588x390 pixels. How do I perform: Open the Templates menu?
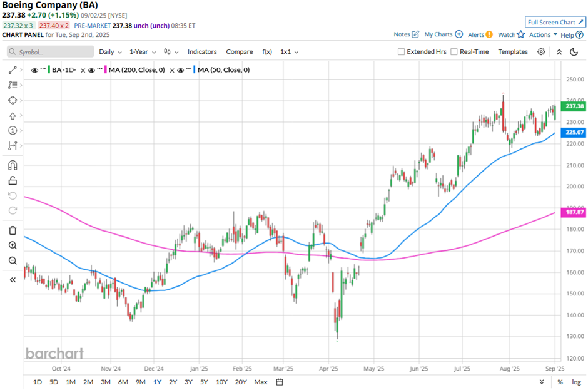point(513,52)
